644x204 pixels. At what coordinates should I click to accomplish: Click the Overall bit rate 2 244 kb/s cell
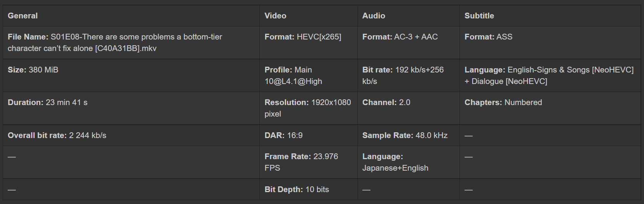coord(57,135)
